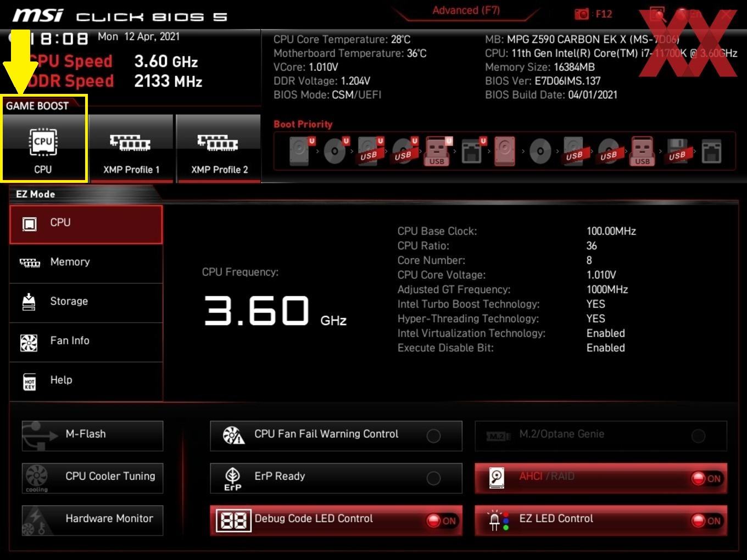The width and height of the screenshot is (747, 560).
Task: Click YES beside Hyper-Threading Technology
Action: click(x=595, y=318)
